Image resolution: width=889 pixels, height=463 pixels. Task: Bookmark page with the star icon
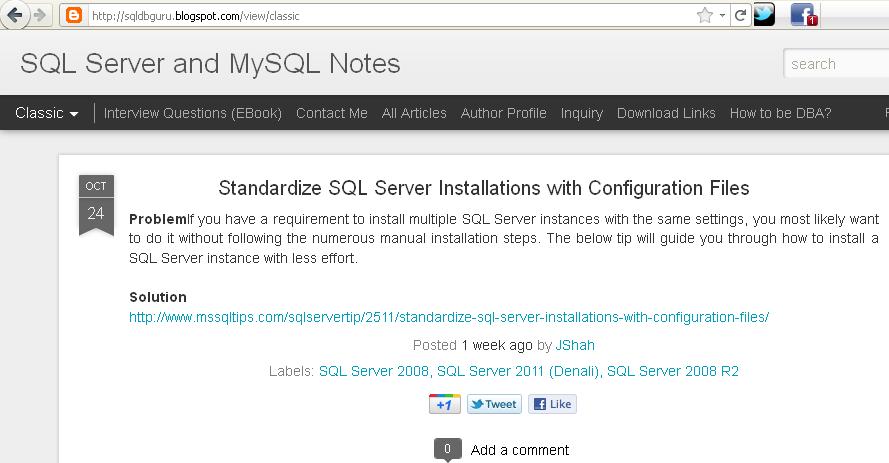705,15
